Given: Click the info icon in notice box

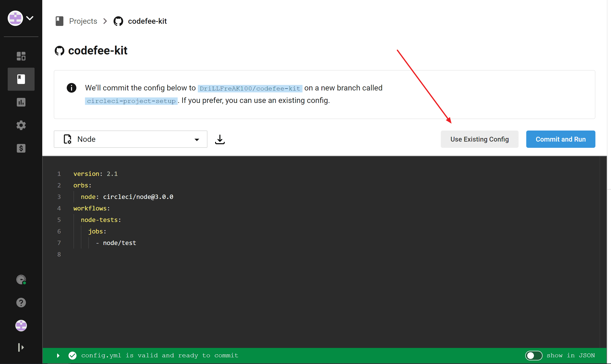Looking at the screenshot, I should [71, 88].
